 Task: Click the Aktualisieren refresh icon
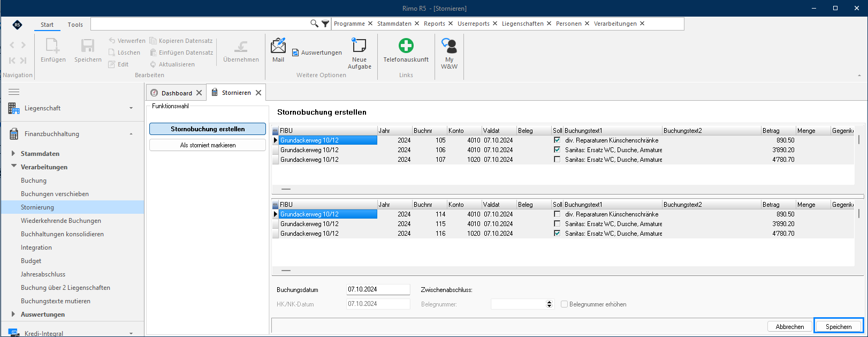pyautogui.click(x=153, y=64)
